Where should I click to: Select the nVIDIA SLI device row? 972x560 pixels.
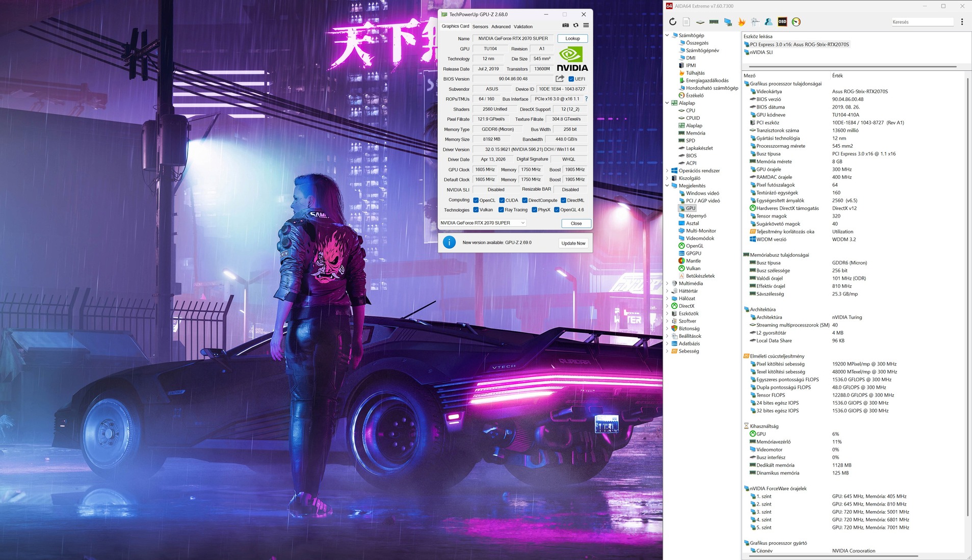(758, 52)
